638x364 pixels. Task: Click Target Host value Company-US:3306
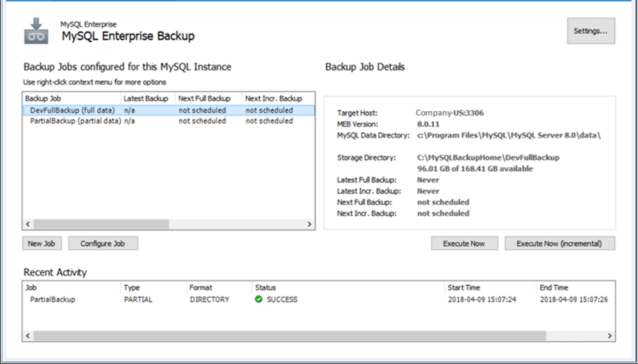(x=449, y=113)
